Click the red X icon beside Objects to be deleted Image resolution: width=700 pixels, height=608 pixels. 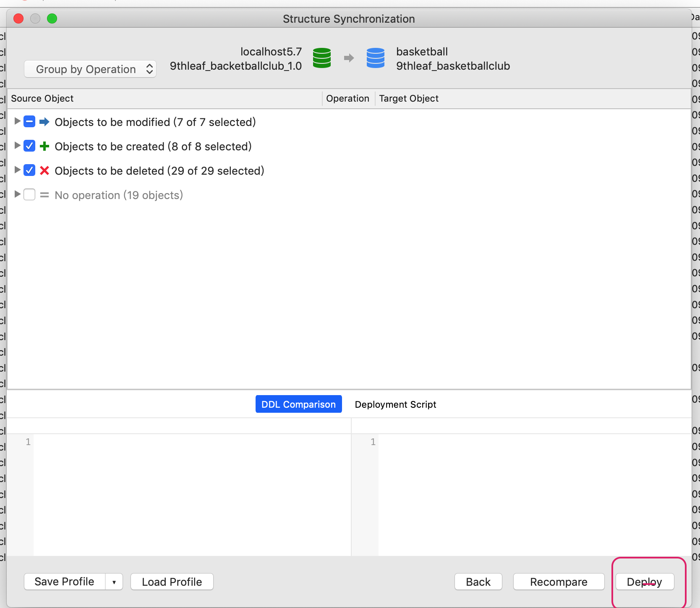click(x=44, y=170)
